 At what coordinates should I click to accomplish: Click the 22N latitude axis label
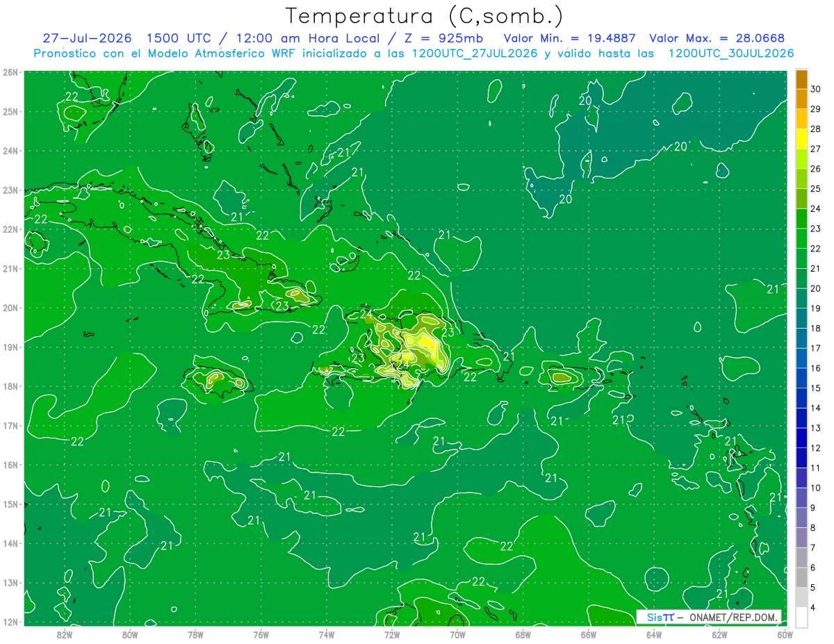(10, 229)
